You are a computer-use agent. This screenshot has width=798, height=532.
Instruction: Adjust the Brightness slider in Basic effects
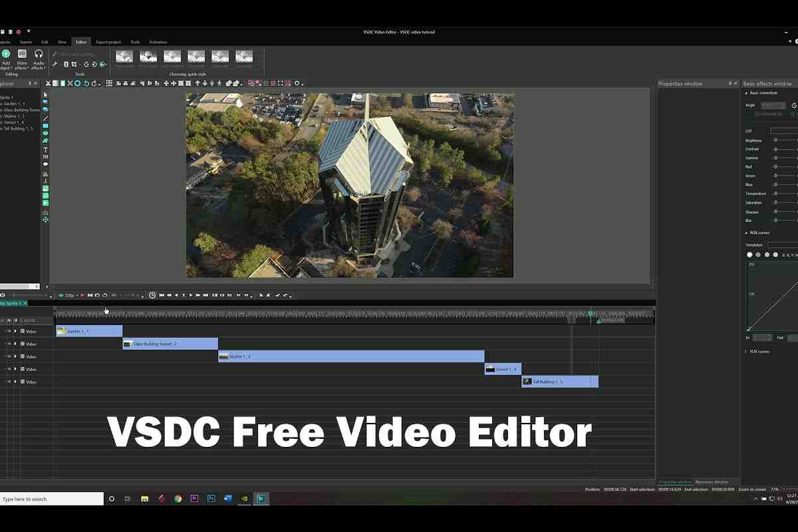click(x=775, y=140)
